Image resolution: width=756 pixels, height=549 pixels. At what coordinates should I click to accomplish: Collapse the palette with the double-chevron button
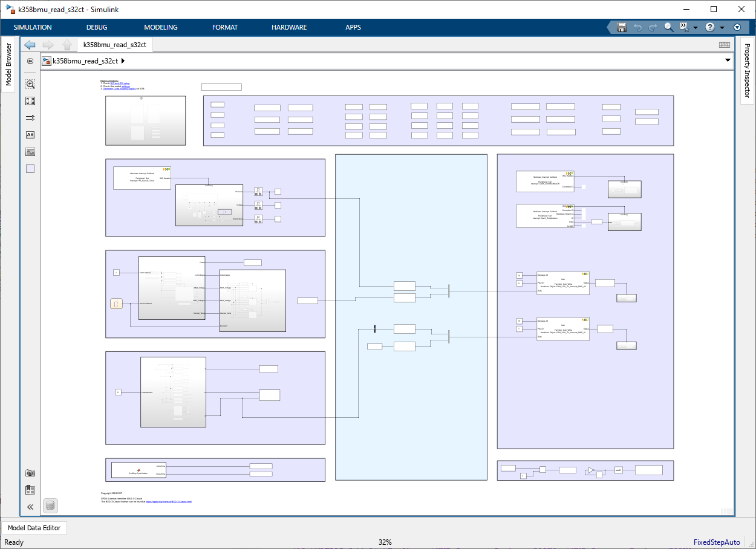[30, 507]
